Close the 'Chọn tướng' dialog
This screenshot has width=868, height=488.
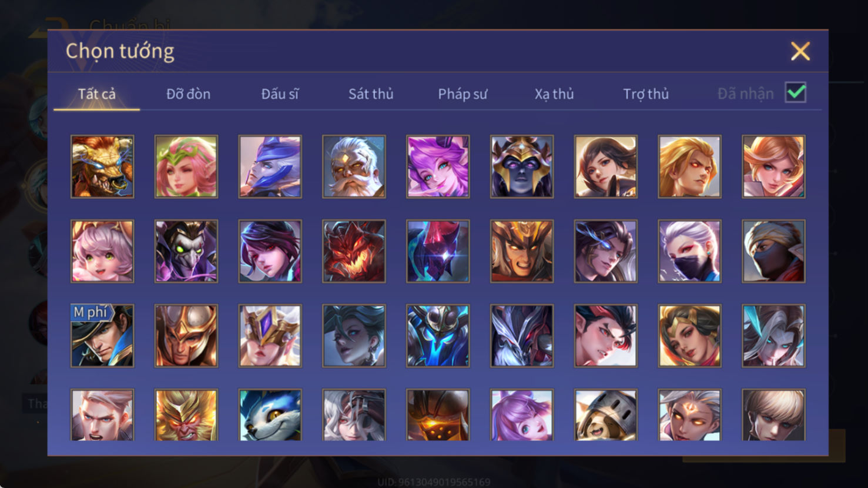tap(800, 51)
